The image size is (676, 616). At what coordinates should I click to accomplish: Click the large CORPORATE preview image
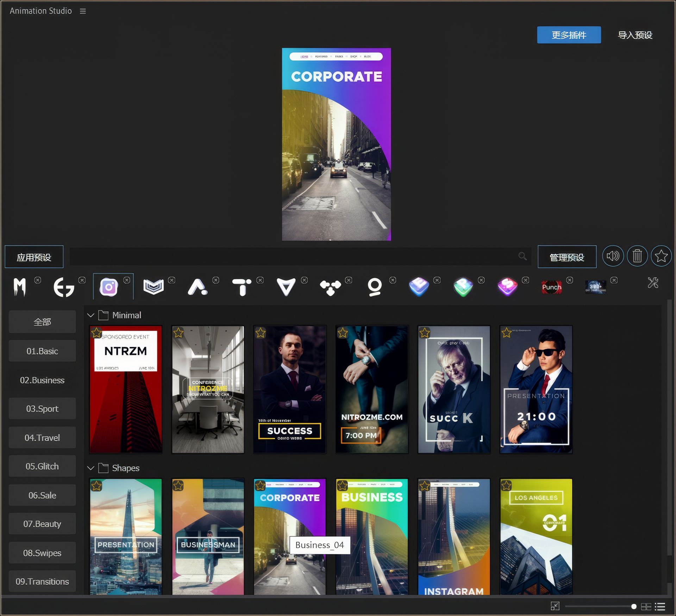(x=336, y=144)
